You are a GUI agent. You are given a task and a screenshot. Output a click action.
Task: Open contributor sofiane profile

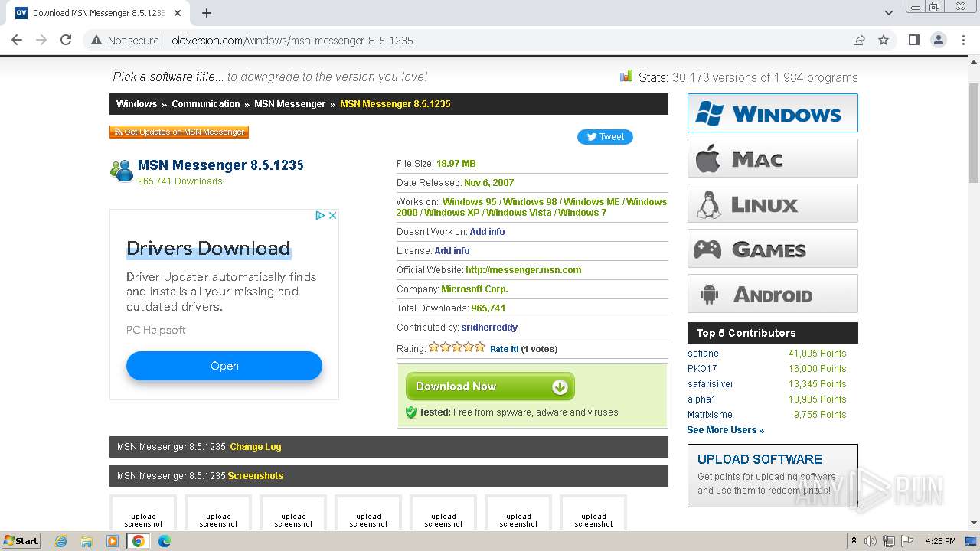click(x=703, y=354)
